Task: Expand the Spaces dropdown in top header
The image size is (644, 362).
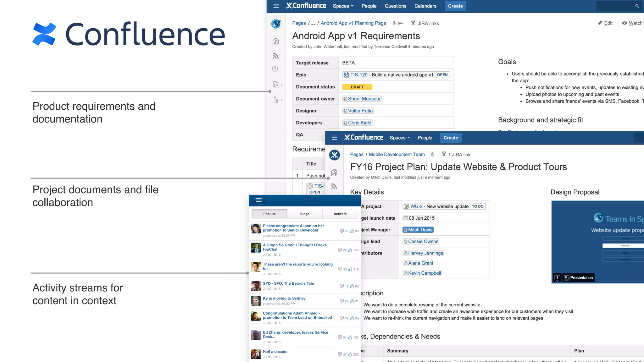Action: [x=343, y=6]
